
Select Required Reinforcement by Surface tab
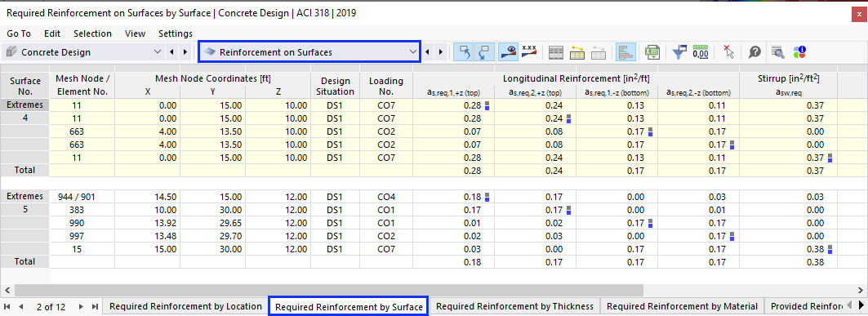349,306
